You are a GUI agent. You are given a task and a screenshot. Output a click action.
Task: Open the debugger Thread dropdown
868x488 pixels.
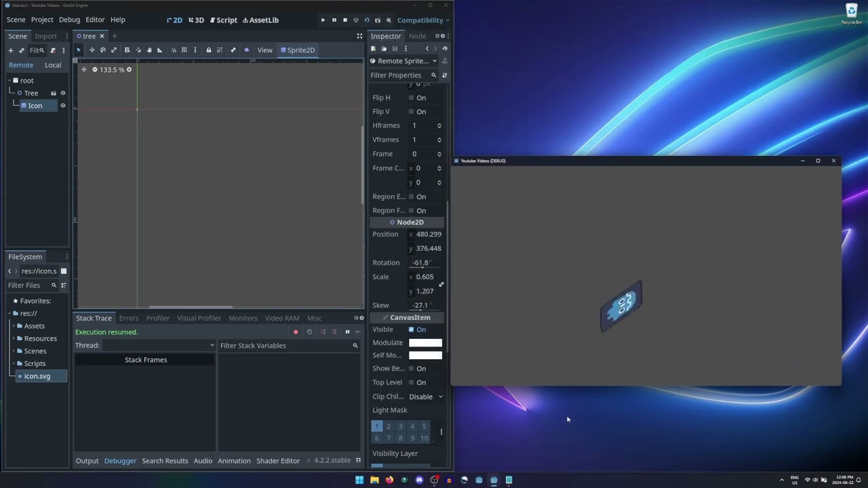coord(159,346)
